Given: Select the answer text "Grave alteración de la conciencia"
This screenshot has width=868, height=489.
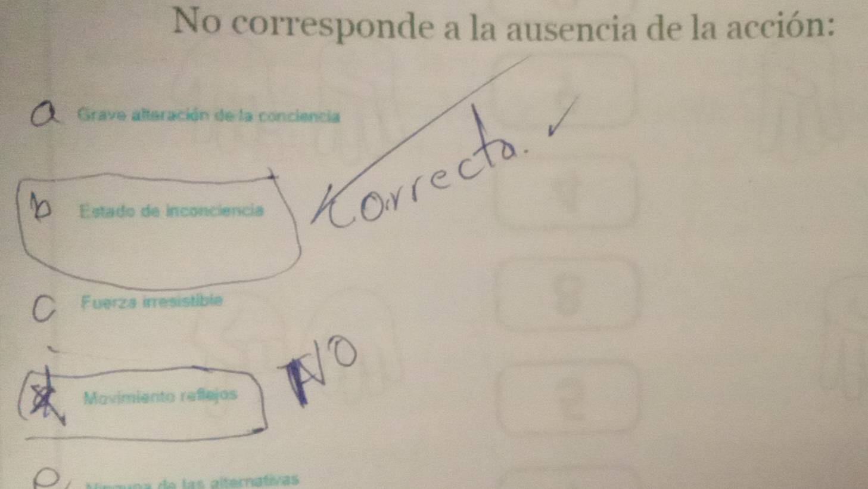Looking at the screenshot, I should click(x=209, y=116).
